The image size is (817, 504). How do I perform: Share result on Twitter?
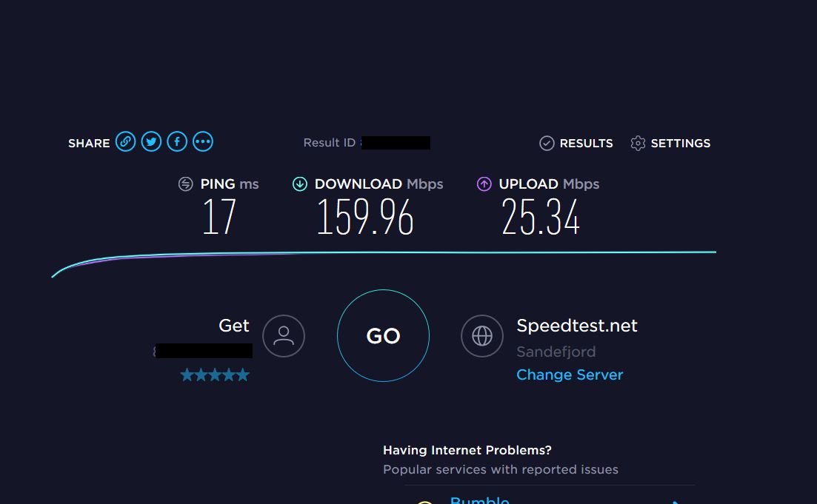(151, 141)
